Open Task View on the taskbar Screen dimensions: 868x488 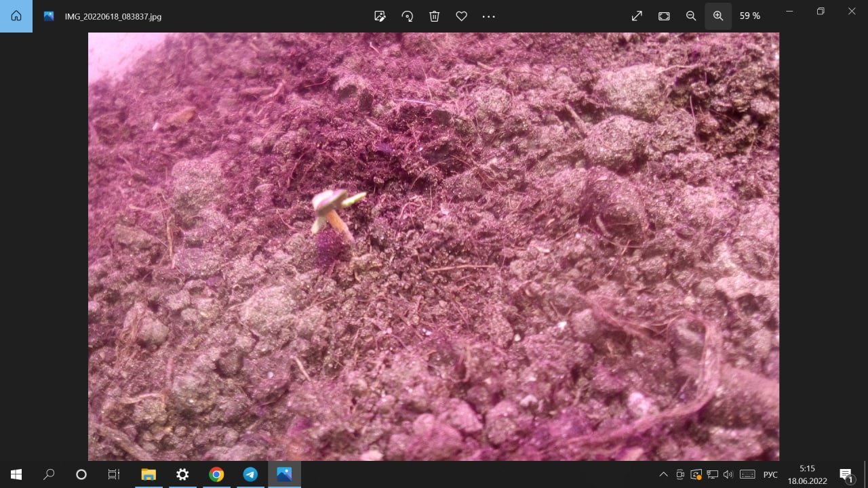click(114, 474)
